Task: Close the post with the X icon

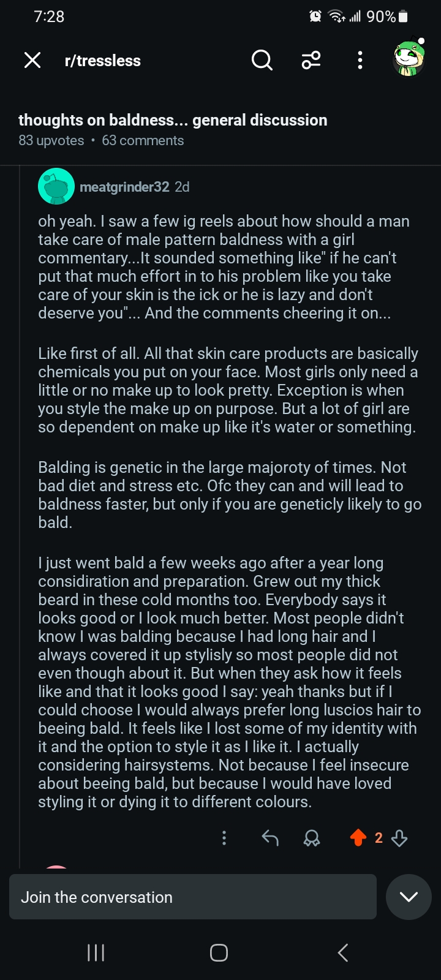Action: [32, 60]
